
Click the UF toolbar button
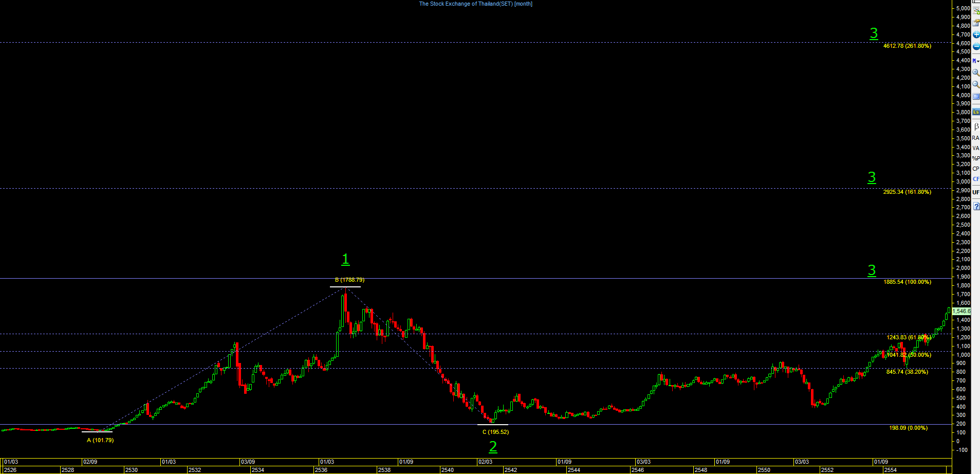click(x=976, y=192)
